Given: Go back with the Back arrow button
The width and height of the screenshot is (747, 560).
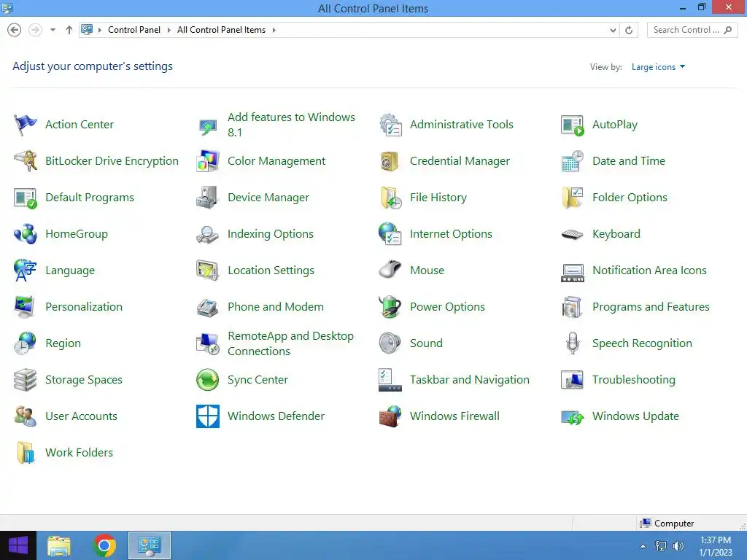Looking at the screenshot, I should point(15,30).
